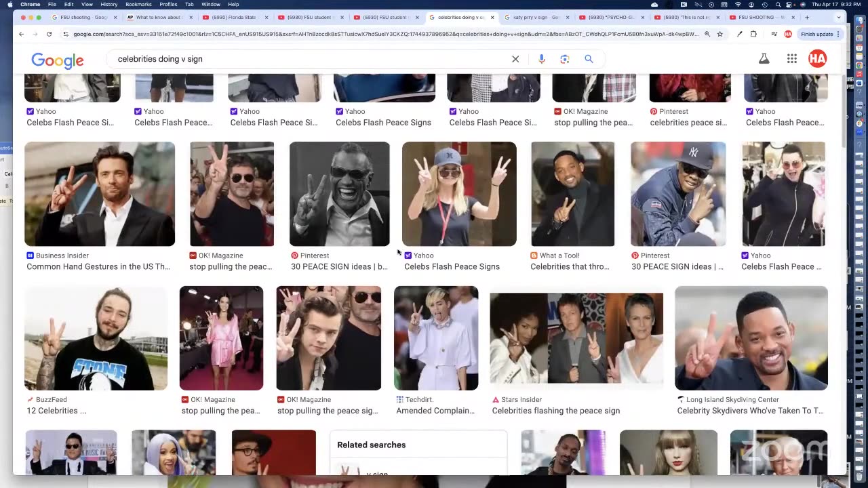Viewport: 868px width, 488px height.
Task: Open the Google apps grid
Action: 791,59
